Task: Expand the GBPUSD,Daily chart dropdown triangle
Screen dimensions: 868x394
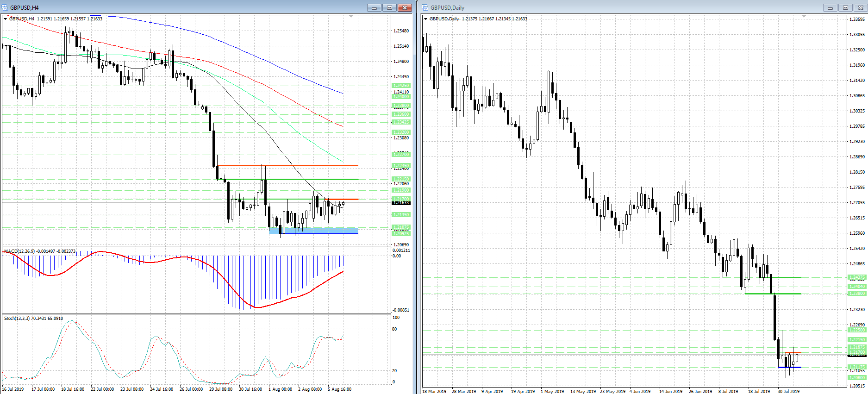Action: point(426,19)
